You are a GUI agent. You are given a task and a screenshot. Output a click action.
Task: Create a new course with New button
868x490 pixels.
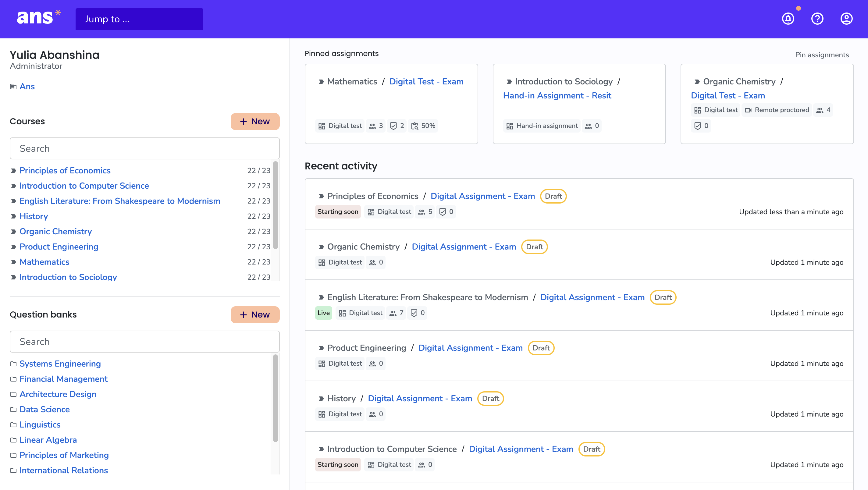255,121
